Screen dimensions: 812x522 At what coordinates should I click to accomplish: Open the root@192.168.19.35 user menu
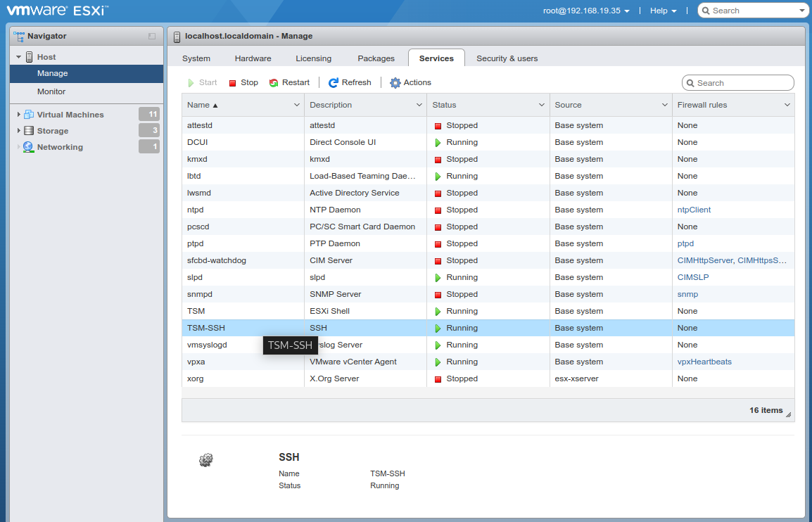[585, 11]
